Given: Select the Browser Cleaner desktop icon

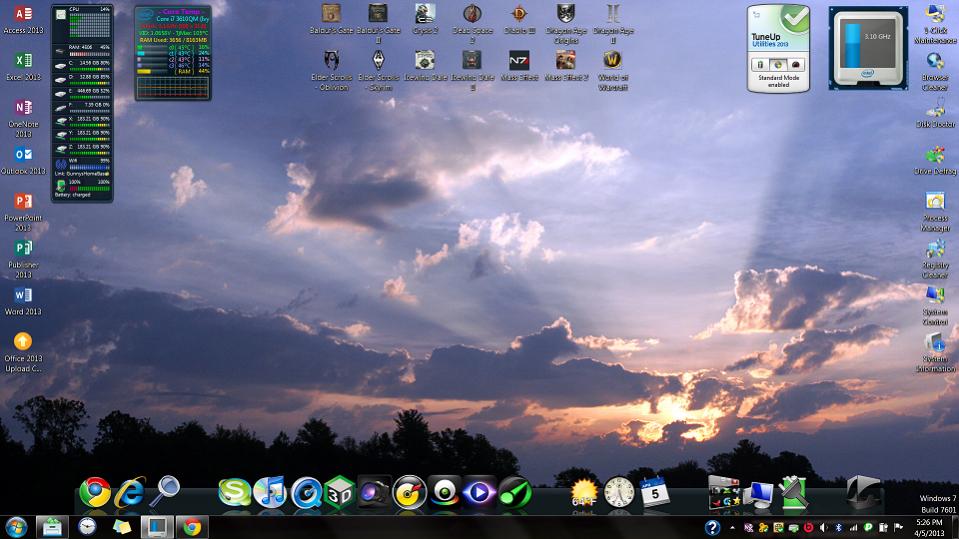Looking at the screenshot, I should (x=935, y=70).
